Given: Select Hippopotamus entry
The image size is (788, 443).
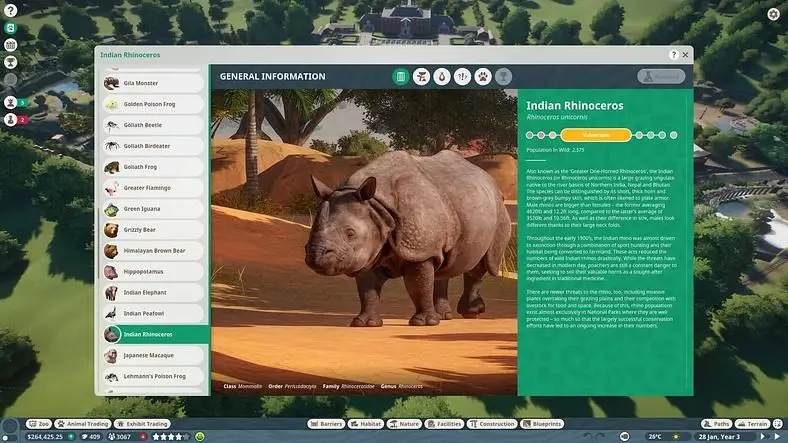Looking at the screenshot, I should [x=153, y=272].
